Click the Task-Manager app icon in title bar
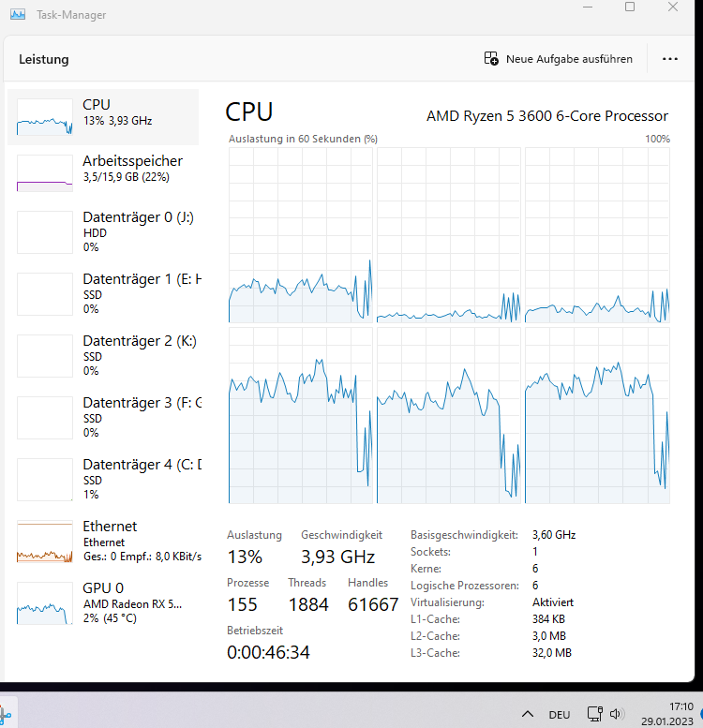Viewport: 703px width, 728px height. pos(18,14)
